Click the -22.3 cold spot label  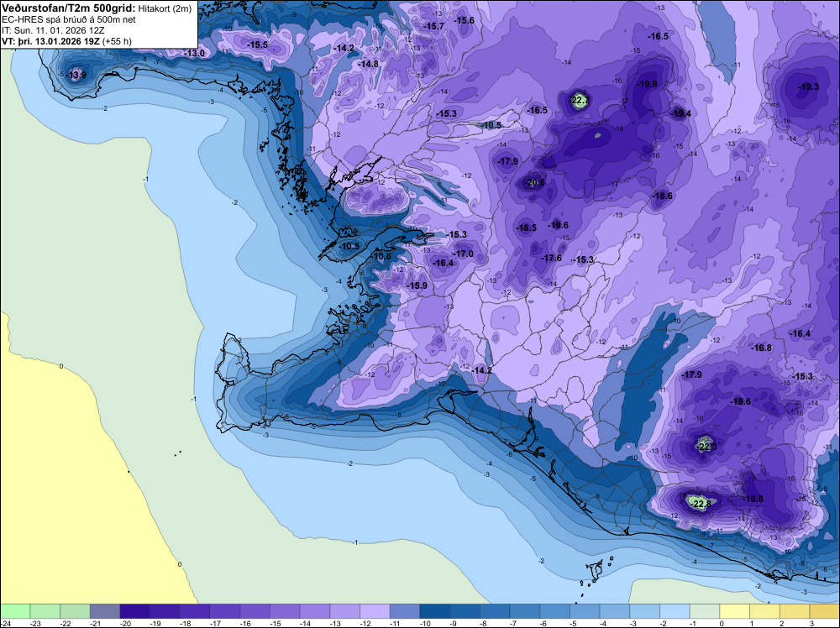pos(706,447)
